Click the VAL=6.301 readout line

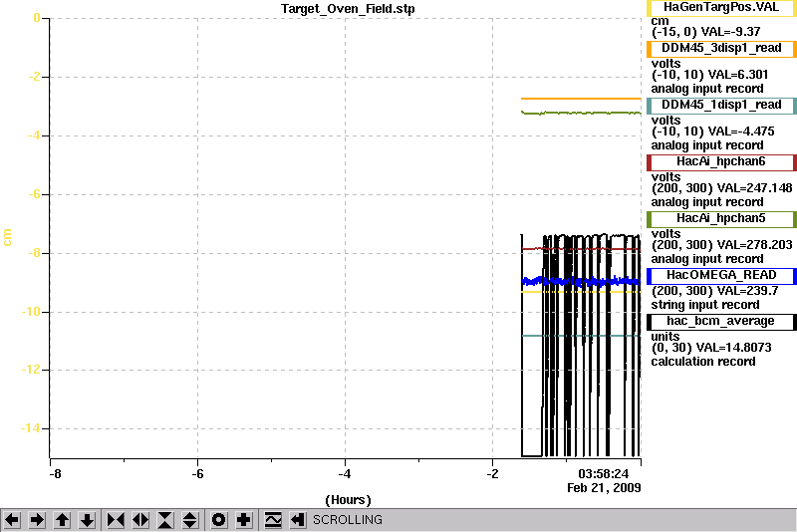click(x=709, y=75)
